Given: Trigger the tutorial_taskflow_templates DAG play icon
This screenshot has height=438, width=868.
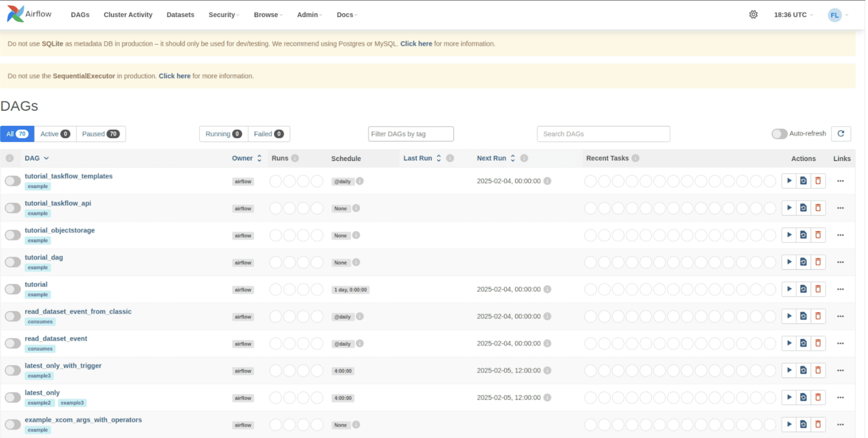Looking at the screenshot, I should click(789, 181).
